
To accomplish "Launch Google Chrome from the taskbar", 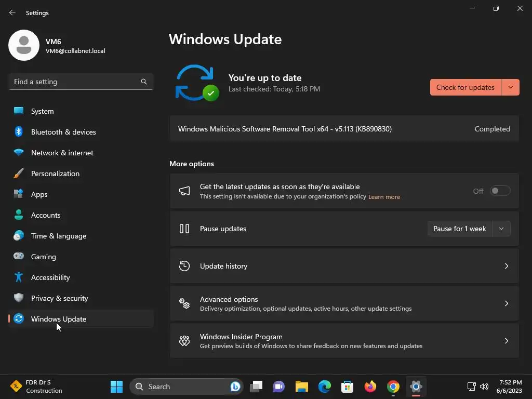I will 393,387.
